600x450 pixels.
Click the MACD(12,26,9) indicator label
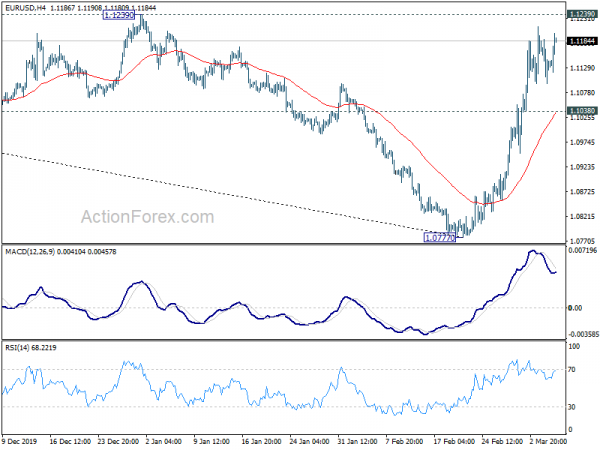(x=30, y=252)
